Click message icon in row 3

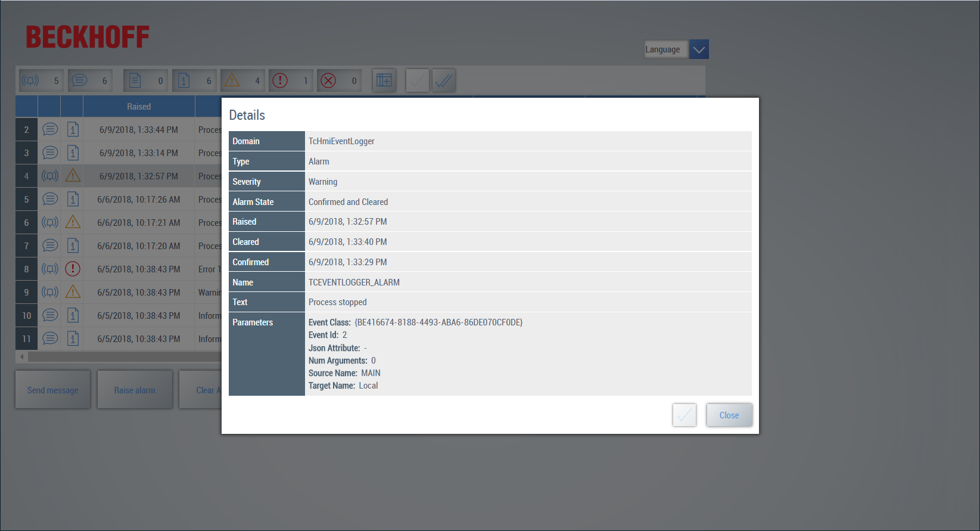[50, 153]
